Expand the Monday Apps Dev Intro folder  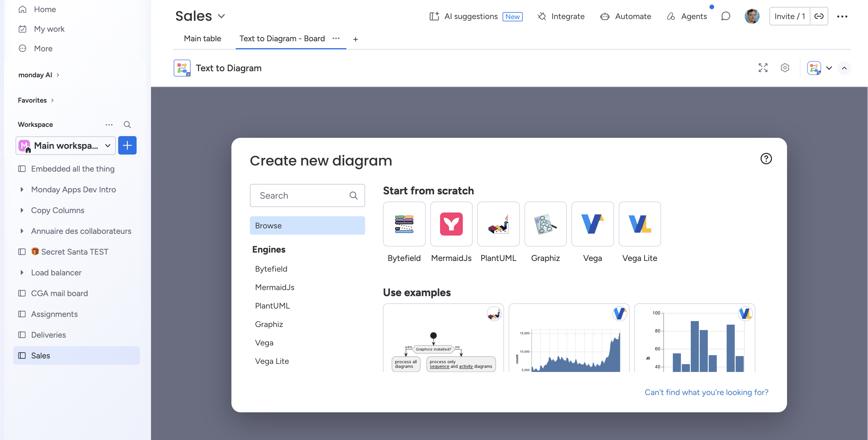click(22, 189)
